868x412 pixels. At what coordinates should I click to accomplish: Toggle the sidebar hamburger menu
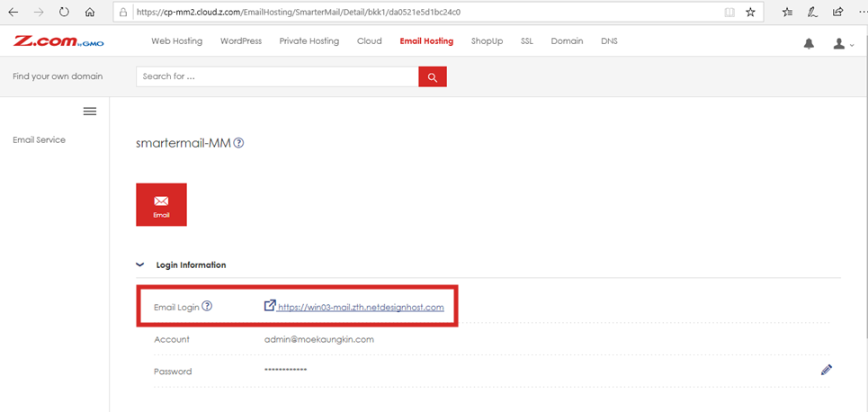pyautogui.click(x=90, y=112)
